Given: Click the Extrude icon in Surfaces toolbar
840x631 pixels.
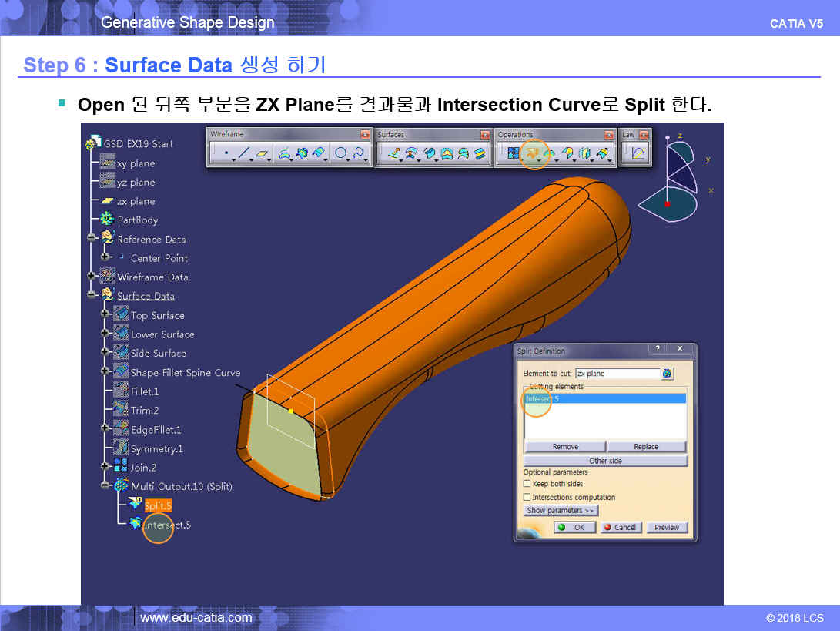Looking at the screenshot, I should pyautogui.click(x=393, y=153).
